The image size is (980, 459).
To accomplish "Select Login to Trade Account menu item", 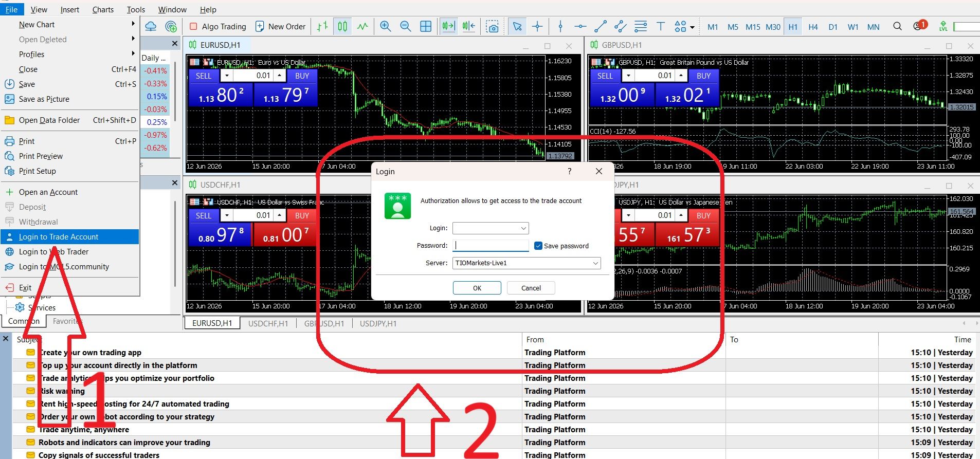I will tap(70, 237).
